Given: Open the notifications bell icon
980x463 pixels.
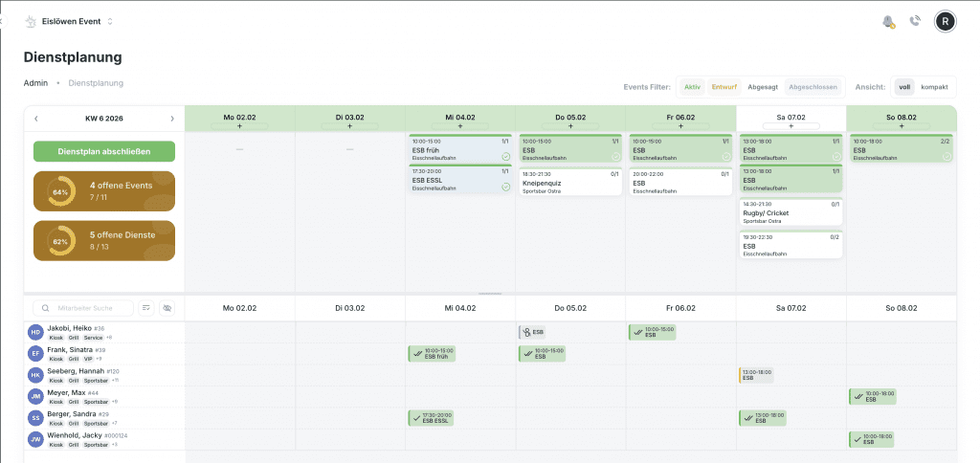Looking at the screenshot, I should [888, 21].
